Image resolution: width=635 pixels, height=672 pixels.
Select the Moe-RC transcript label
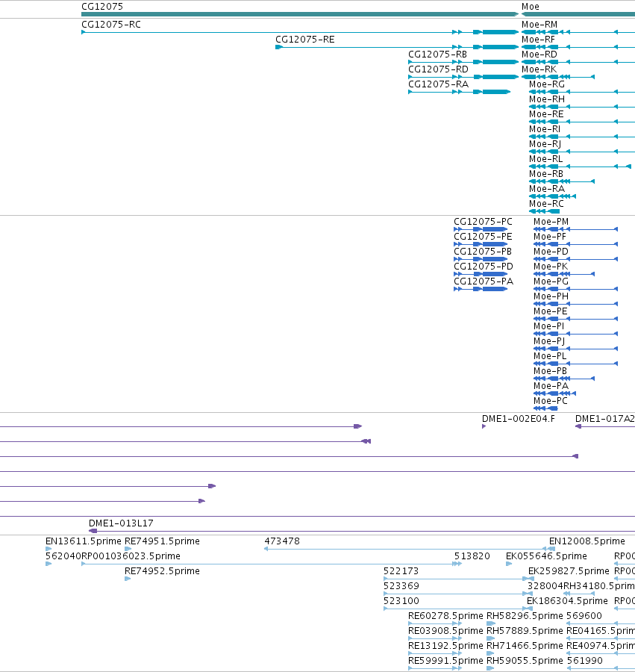[x=546, y=204]
